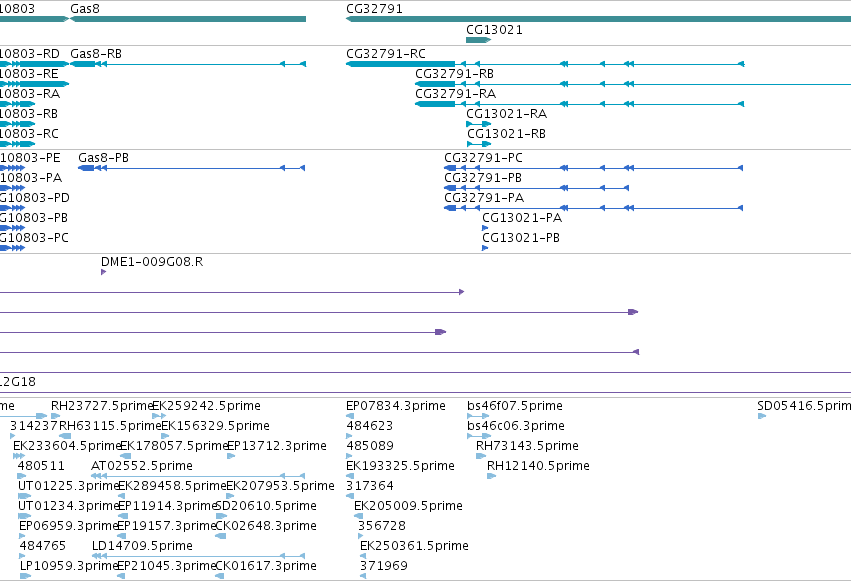Select EST label EK259242.5prime
This screenshot has width=851, height=581.
[206, 406]
